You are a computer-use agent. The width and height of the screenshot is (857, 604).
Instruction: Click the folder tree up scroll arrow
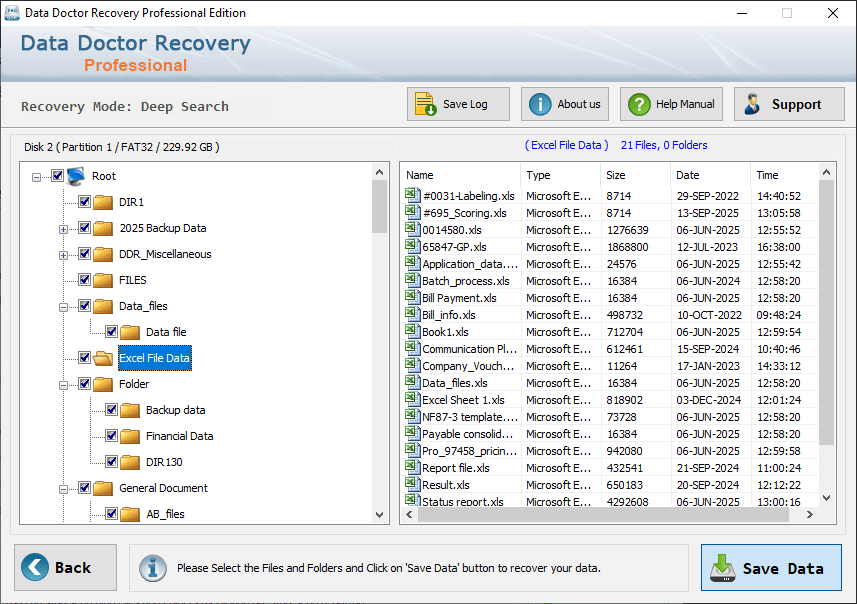click(x=379, y=172)
